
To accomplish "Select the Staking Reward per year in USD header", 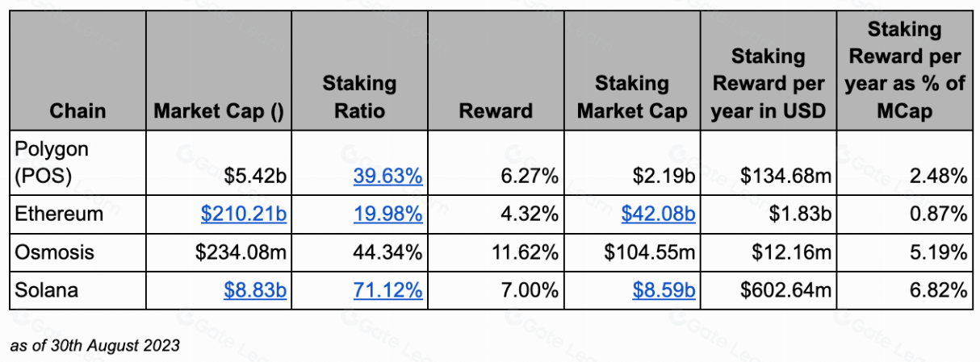I will tap(769, 83).
